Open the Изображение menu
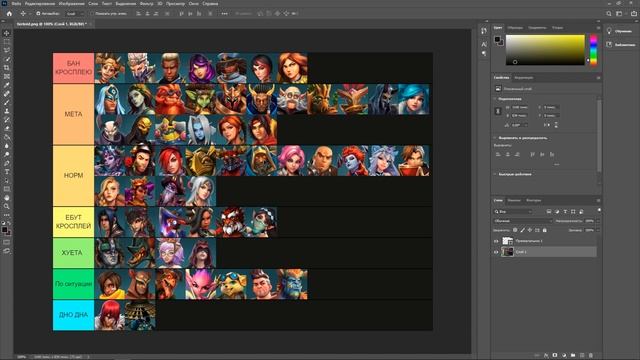The height and width of the screenshot is (360, 640). pyautogui.click(x=71, y=3)
